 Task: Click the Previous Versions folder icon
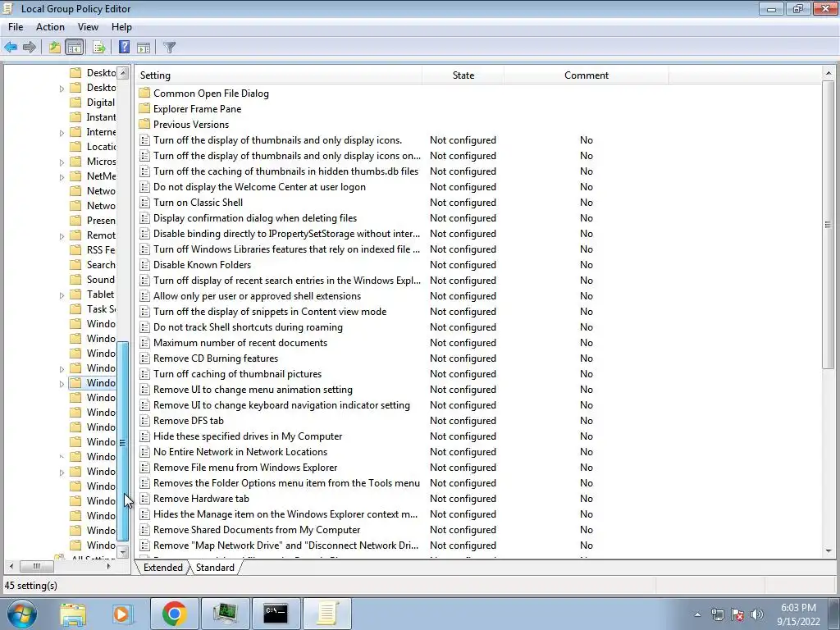144,125
